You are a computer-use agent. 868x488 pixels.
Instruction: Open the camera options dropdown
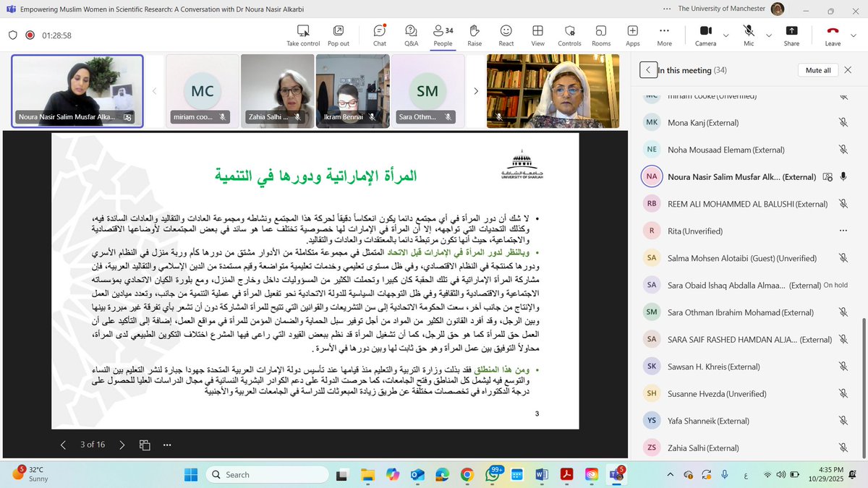725,35
